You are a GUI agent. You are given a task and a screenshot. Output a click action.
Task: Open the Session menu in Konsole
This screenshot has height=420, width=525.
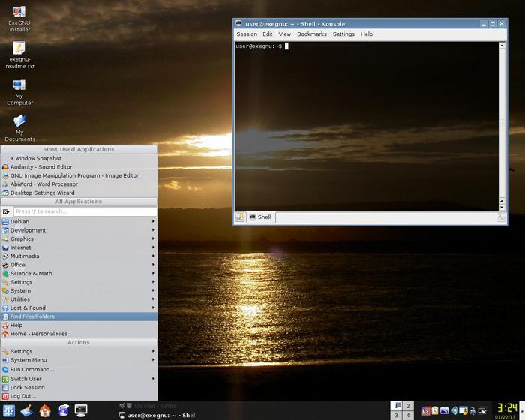(x=247, y=34)
